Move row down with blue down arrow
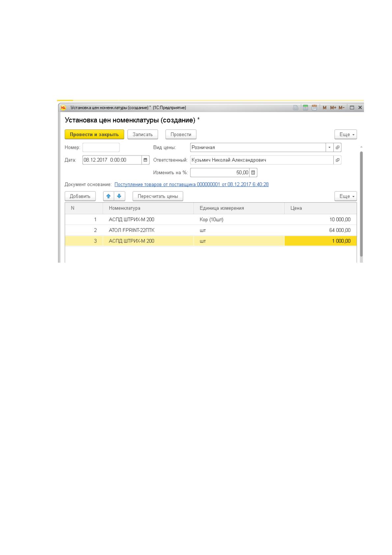The height and width of the screenshot is (555, 392). 119,196
